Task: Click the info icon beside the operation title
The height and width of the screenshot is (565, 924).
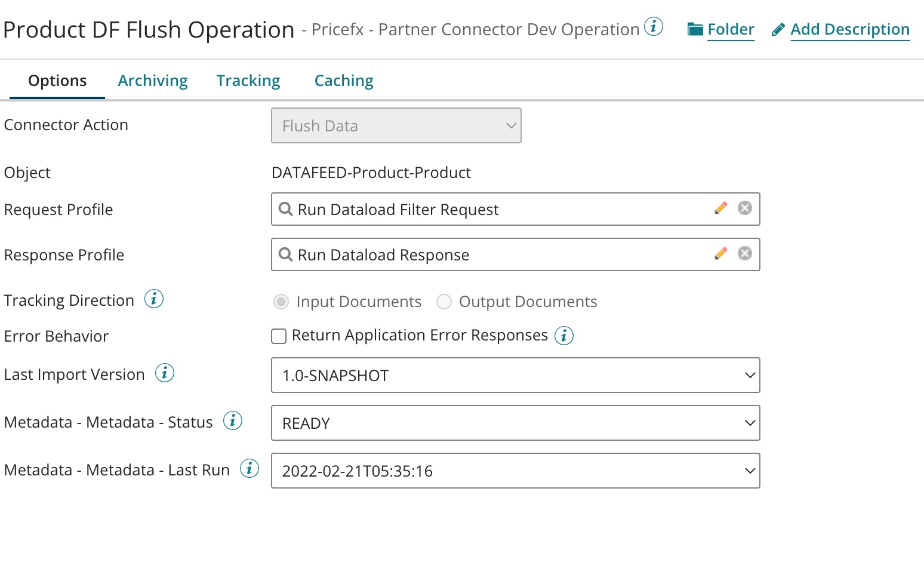Action: (654, 27)
